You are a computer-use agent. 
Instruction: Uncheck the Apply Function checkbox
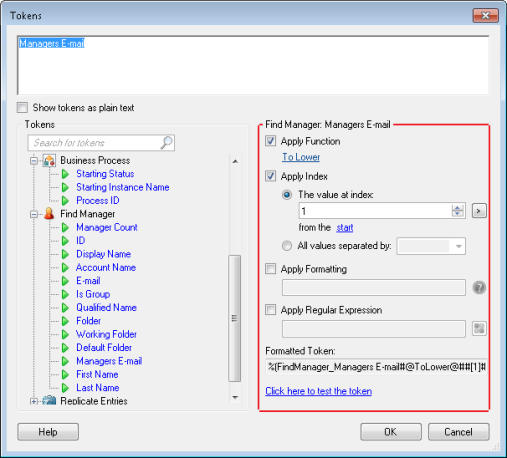[x=270, y=141]
